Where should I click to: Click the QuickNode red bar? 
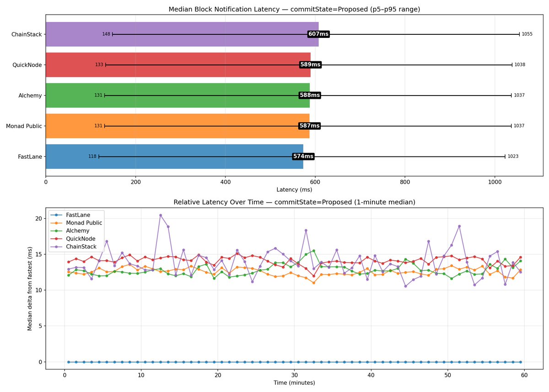click(178, 65)
